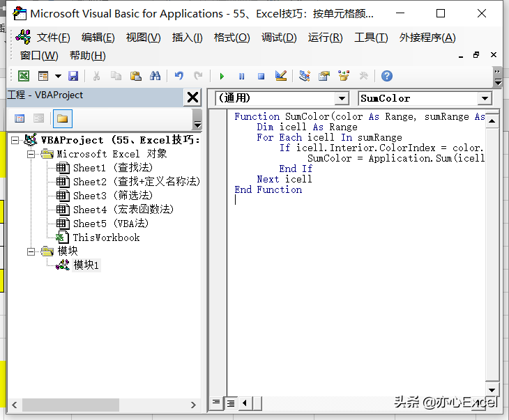
Task: Click project panel scroll left arrow
Action: coord(14,405)
